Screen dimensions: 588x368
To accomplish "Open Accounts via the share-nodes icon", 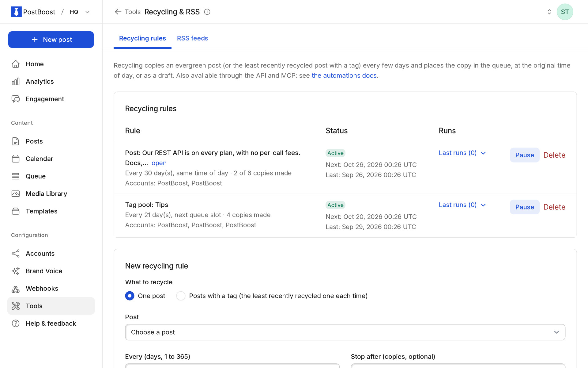I will [16, 253].
